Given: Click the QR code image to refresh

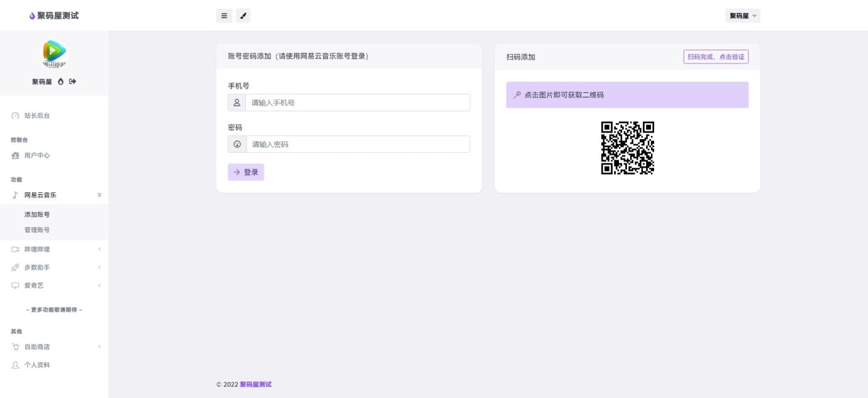Looking at the screenshot, I should [x=628, y=148].
